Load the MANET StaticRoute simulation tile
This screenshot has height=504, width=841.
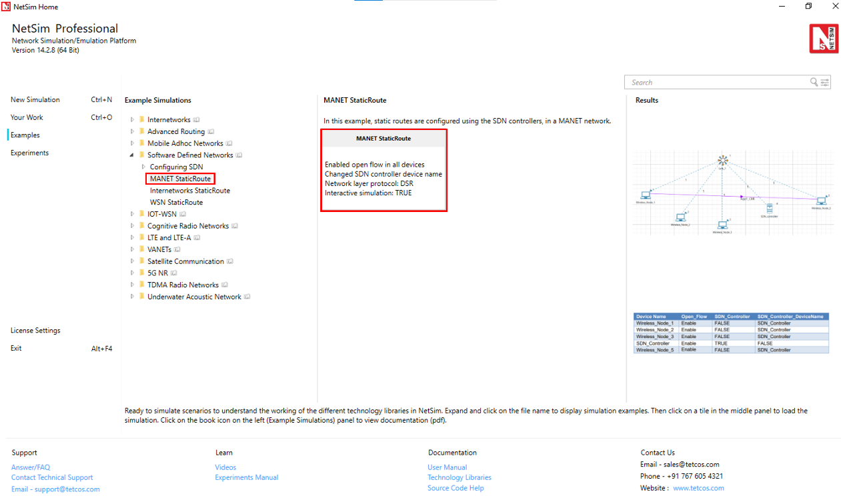tap(383, 171)
